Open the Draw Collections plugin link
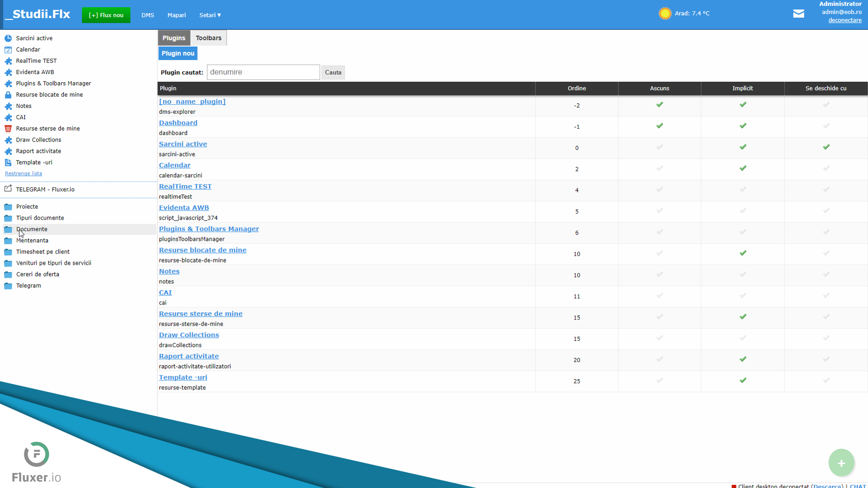Screen dimensions: 868x488 click(189, 335)
